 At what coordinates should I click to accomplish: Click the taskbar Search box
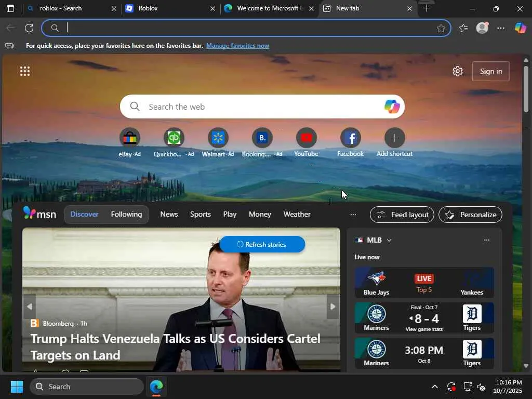click(87, 387)
